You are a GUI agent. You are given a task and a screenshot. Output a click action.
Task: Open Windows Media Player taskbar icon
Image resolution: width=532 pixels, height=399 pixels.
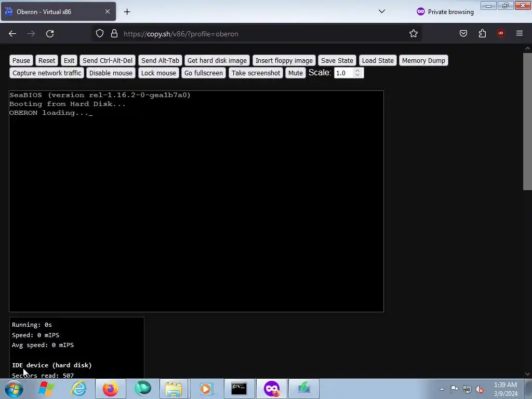click(x=206, y=389)
